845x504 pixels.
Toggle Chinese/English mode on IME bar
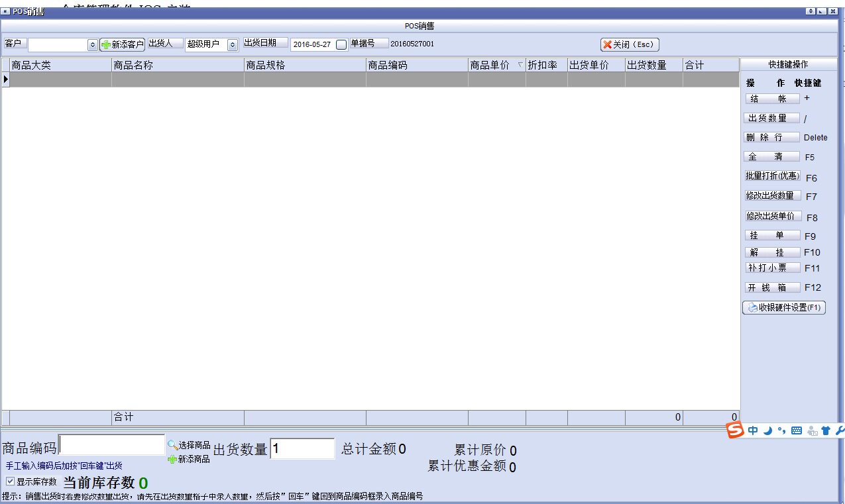[x=754, y=430]
